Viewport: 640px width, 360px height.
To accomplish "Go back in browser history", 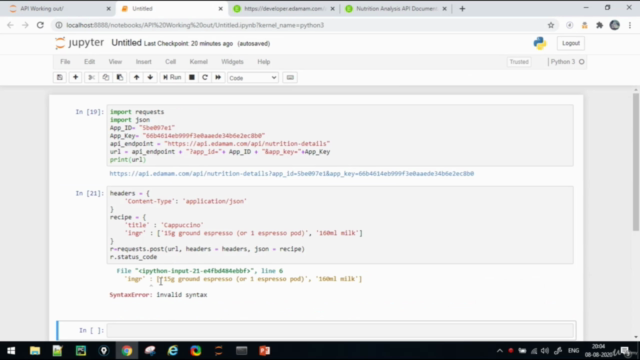I will click(10, 25).
